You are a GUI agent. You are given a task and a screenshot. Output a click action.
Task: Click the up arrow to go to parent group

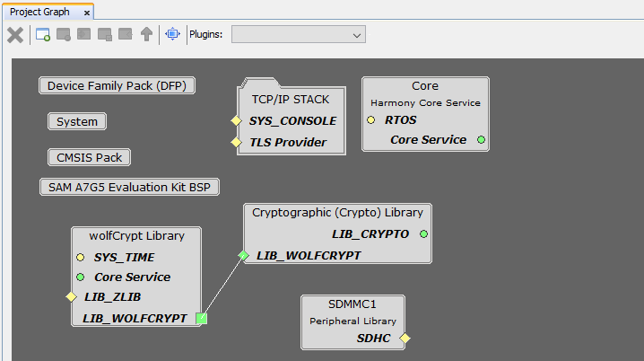[x=146, y=34]
